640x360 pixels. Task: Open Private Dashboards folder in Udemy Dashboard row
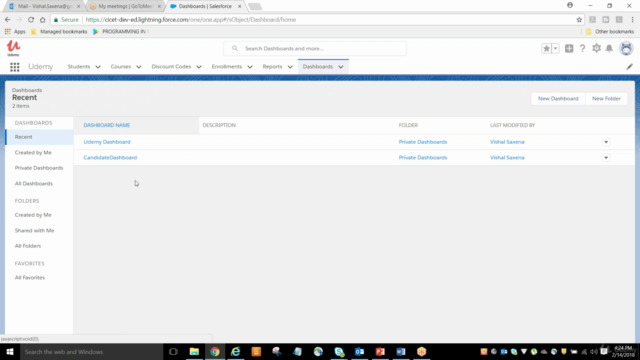[x=423, y=142]
